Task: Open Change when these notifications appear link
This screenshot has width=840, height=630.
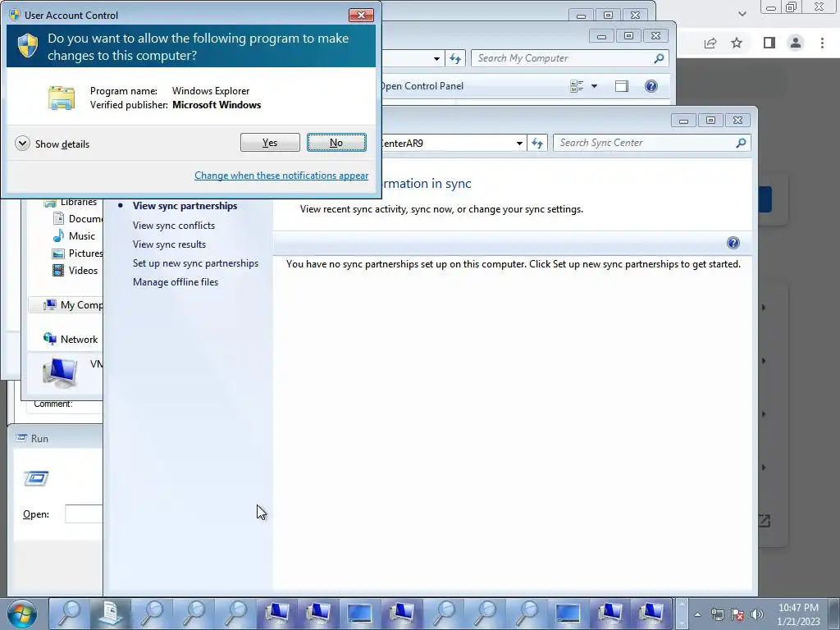Action: click(281, 176)
